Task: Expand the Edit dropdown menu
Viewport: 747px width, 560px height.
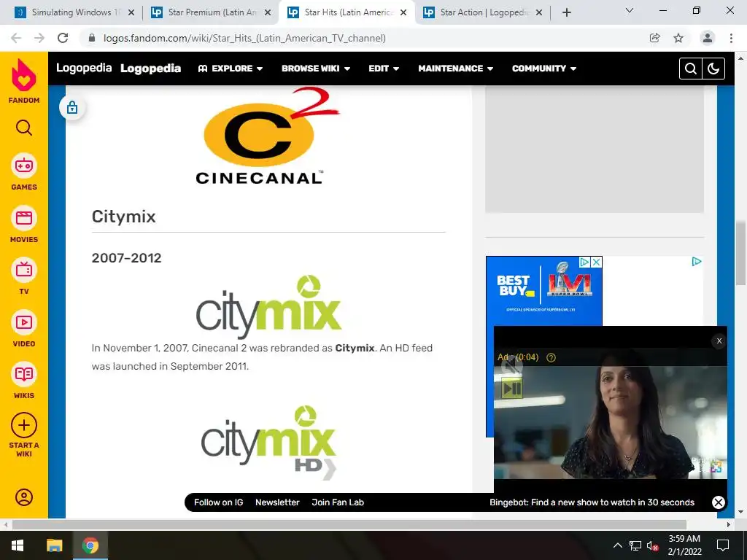Action: pyautogui.click(x=384, y=69)
